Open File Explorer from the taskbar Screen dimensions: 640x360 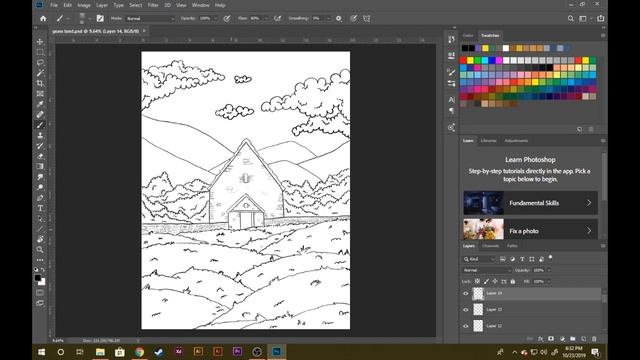click(x=100, y=352)
